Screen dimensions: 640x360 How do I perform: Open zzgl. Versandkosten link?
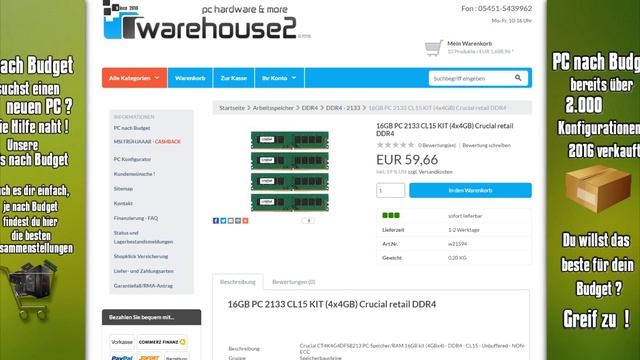point(430,172)
